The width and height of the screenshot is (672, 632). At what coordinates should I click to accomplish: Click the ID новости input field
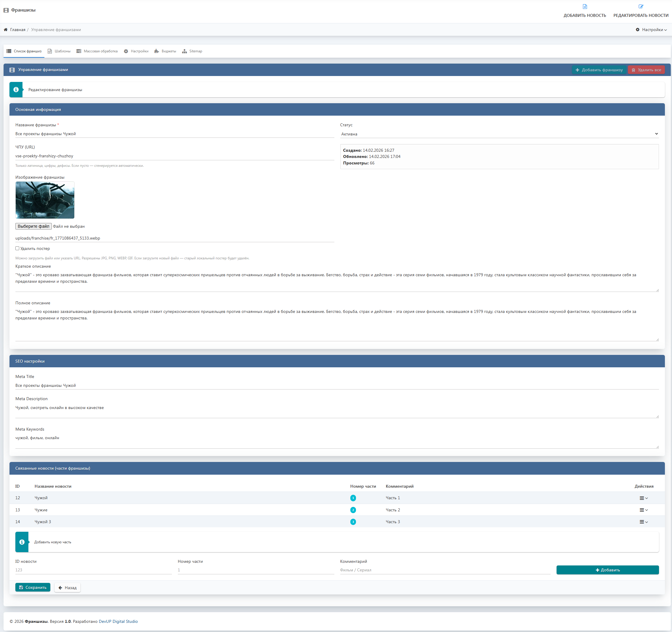pyautogui.click(x=93, y=570)
